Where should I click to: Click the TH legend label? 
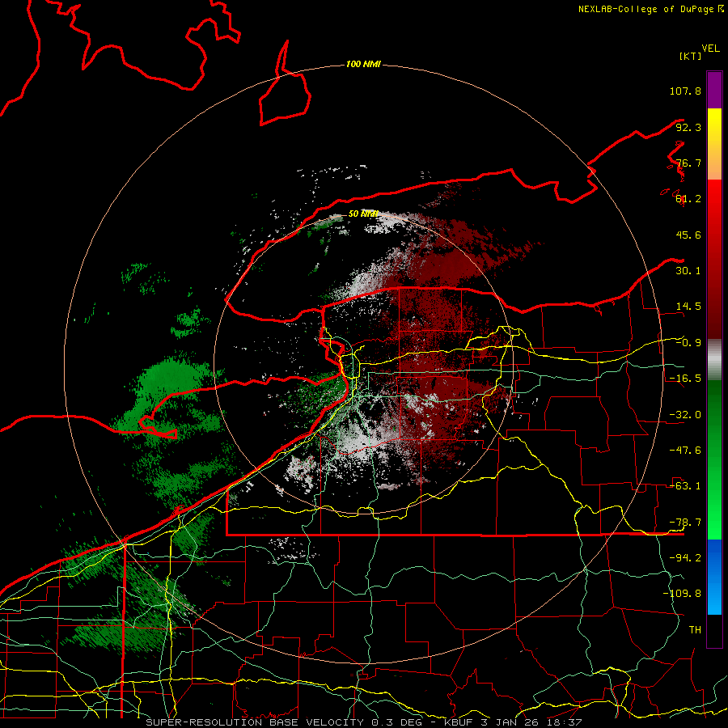tap(695, 629)
